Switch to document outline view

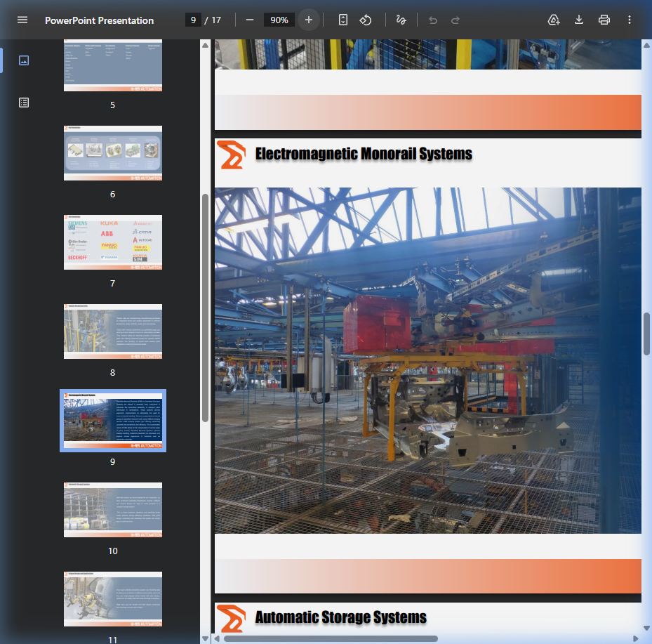(x=24, y=103)
